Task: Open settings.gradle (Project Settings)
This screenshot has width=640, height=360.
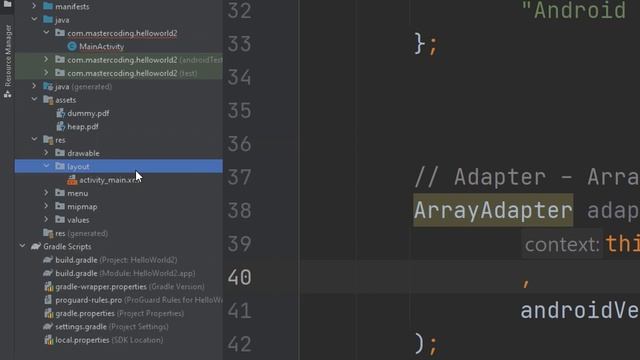Action: tap(112, 327)
